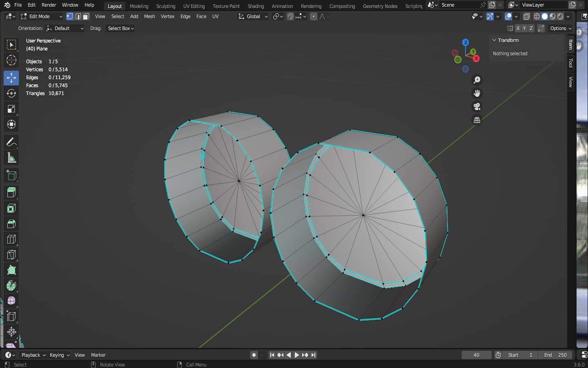Click the current frame field showing 40
This screenshot has height=368, width=588.
click(477, 355)
